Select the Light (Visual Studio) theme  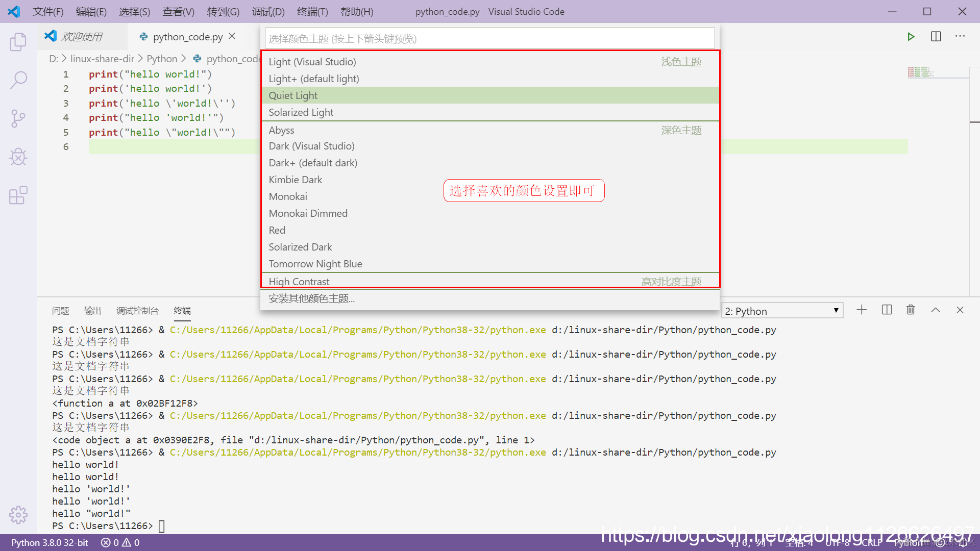489,62
